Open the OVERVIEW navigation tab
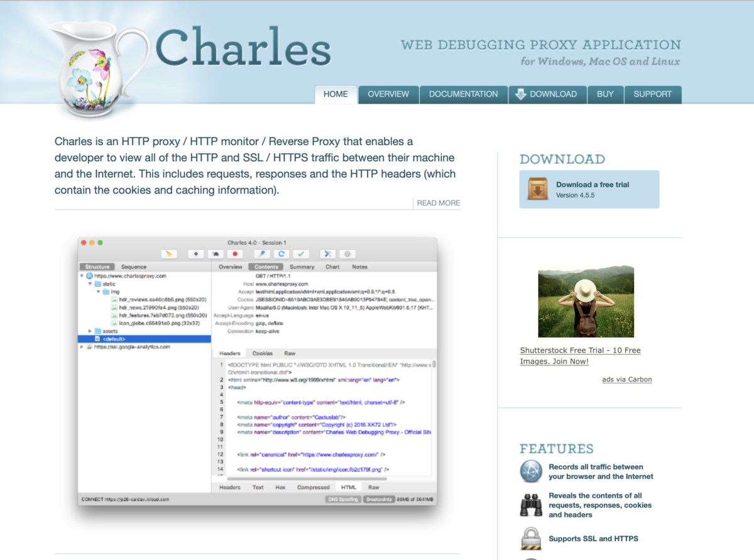The width and height of the screenshot is (754, 560). click(388, 94)
